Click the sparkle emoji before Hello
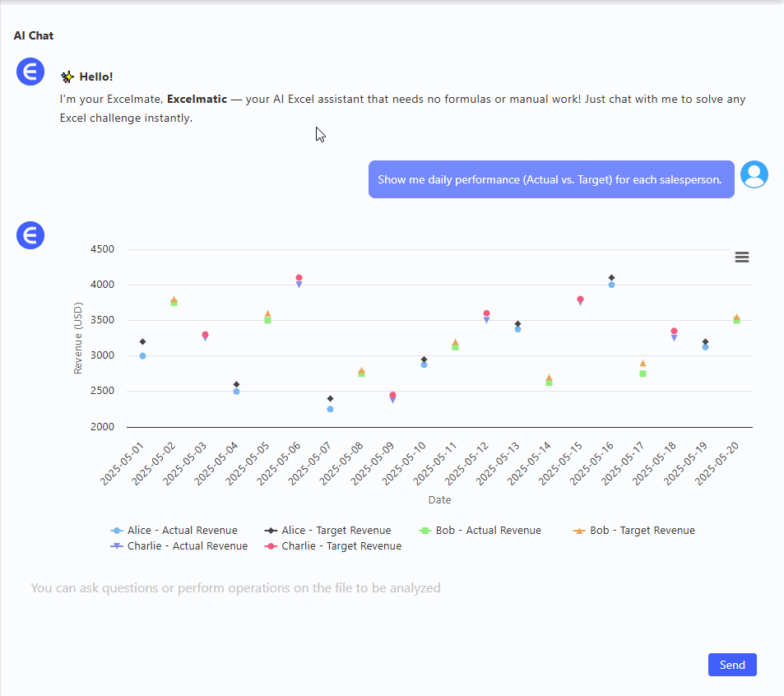The width and height of the screenshot is (784, 696). click(x=67, y=77)
